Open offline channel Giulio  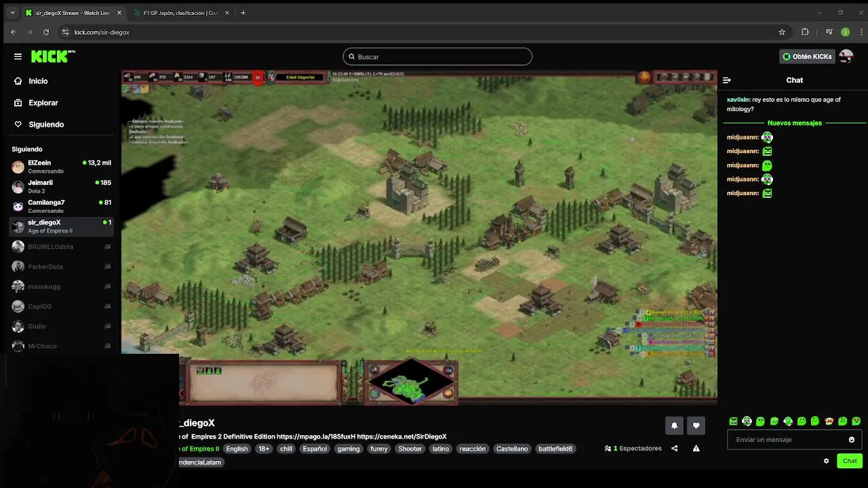[61, 326]
